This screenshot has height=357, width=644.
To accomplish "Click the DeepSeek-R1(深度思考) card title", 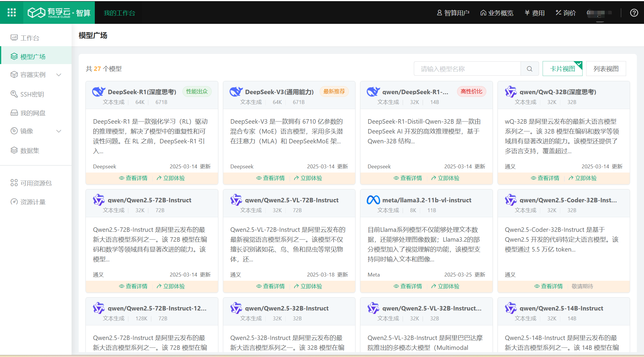I will [x=142, y=92].
